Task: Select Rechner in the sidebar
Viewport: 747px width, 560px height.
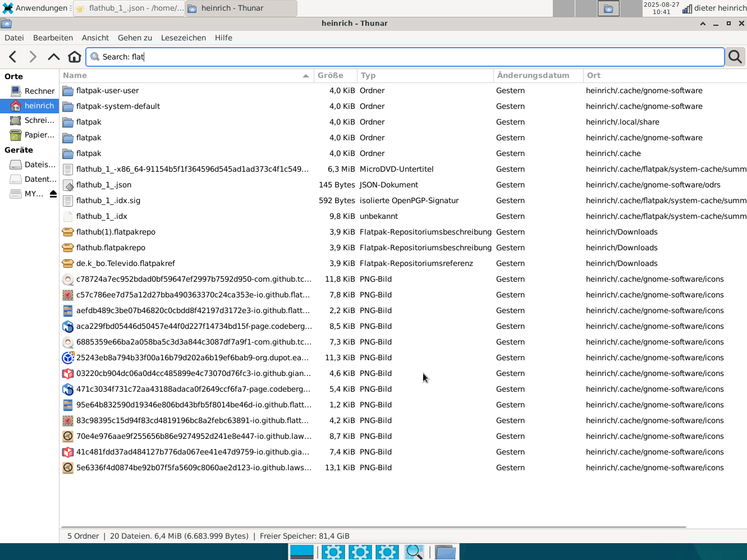Action: point(30,91)
